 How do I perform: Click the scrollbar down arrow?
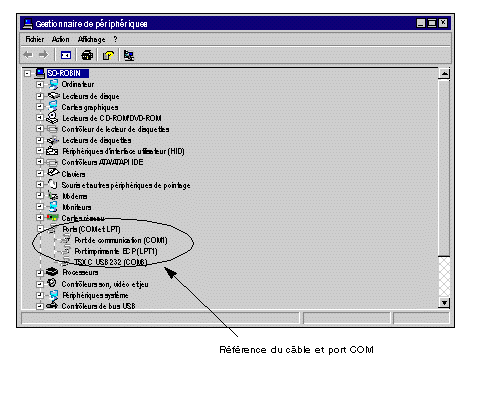point(444,303)
